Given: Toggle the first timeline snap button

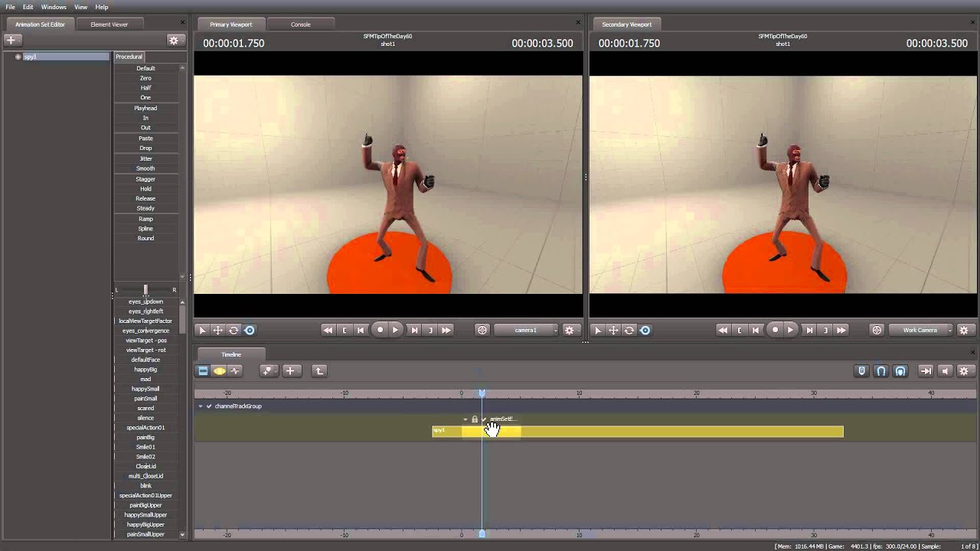Looking at the screenshot, I should pos(861,370).
